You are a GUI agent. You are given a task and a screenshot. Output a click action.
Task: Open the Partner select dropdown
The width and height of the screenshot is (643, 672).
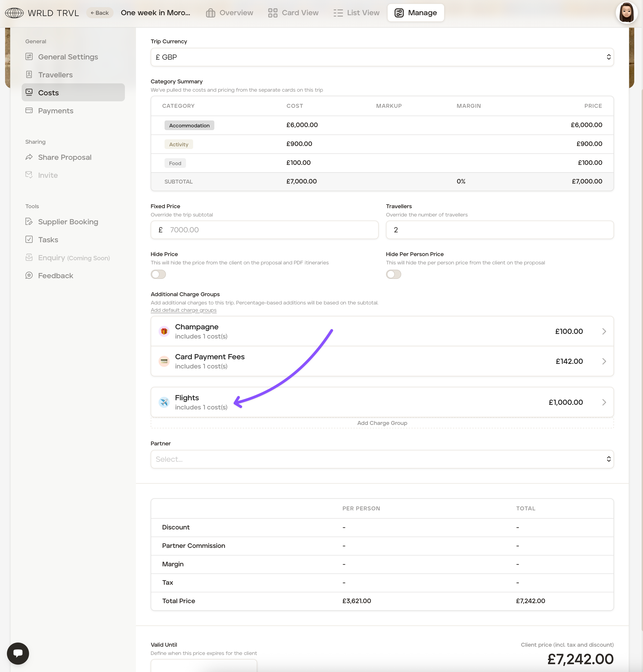click(382, 459)
